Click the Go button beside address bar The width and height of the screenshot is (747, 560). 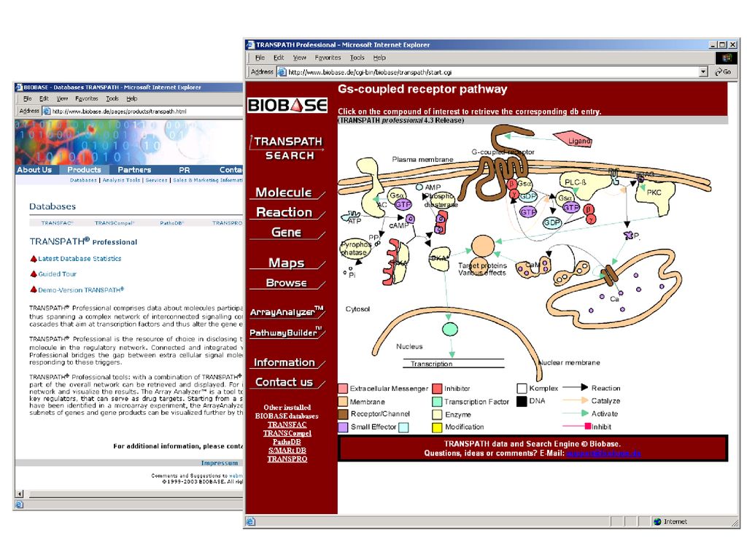723,72
